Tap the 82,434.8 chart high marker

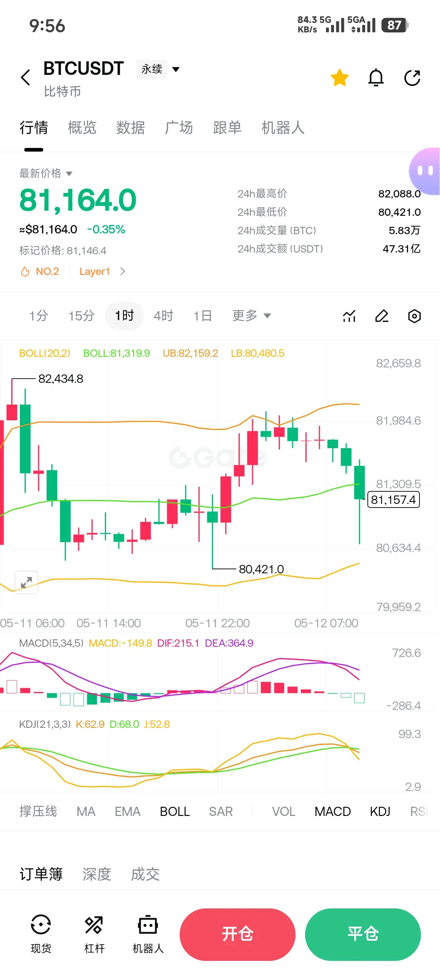point(61,378)
